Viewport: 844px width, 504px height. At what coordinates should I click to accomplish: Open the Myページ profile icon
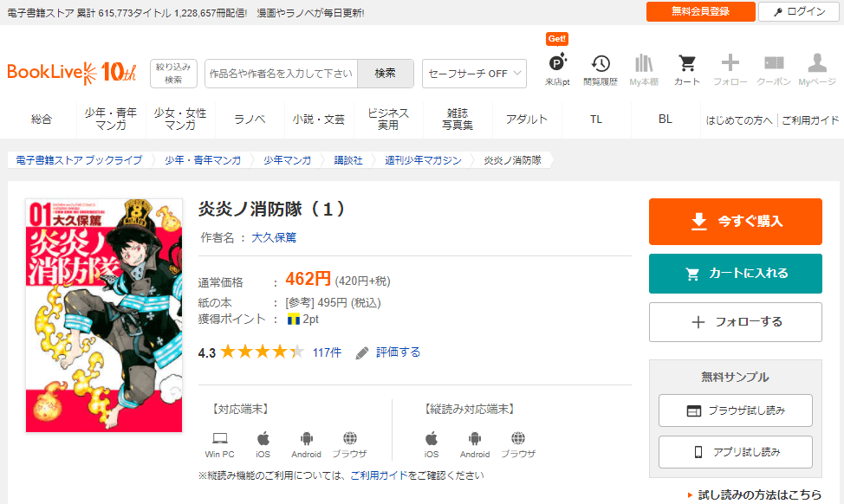[816, 64]
